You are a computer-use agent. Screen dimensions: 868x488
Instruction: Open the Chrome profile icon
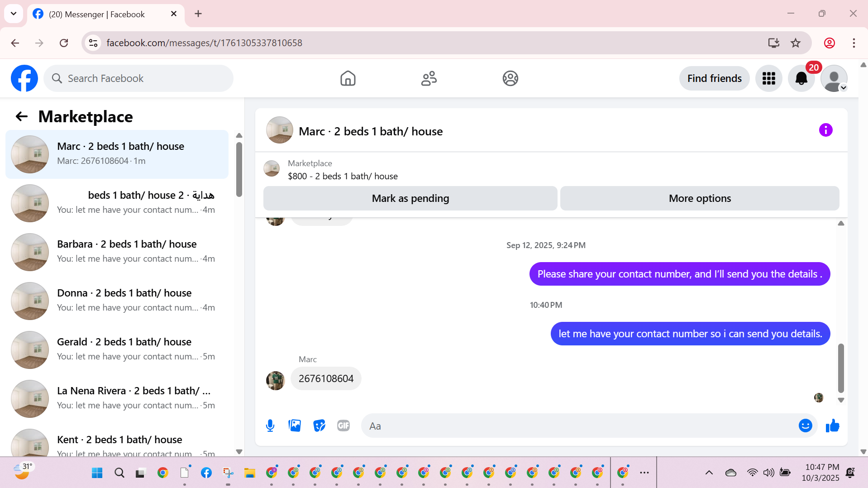829,43
